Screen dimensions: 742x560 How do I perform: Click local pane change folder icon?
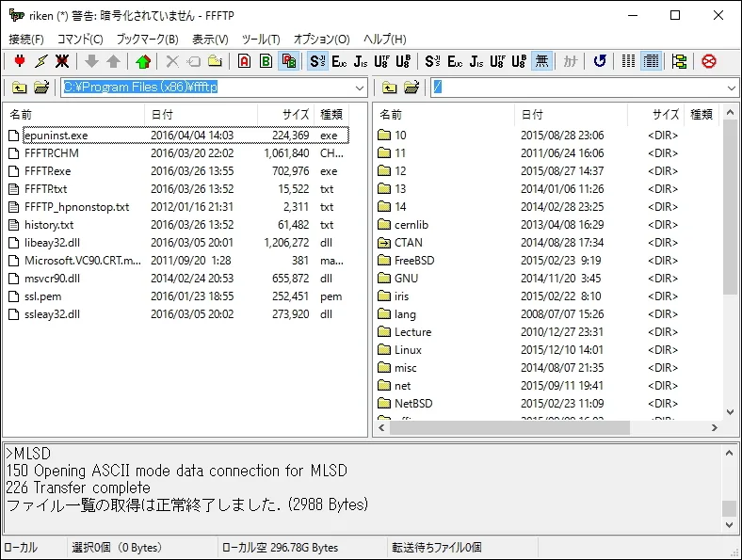click(41, 87)
